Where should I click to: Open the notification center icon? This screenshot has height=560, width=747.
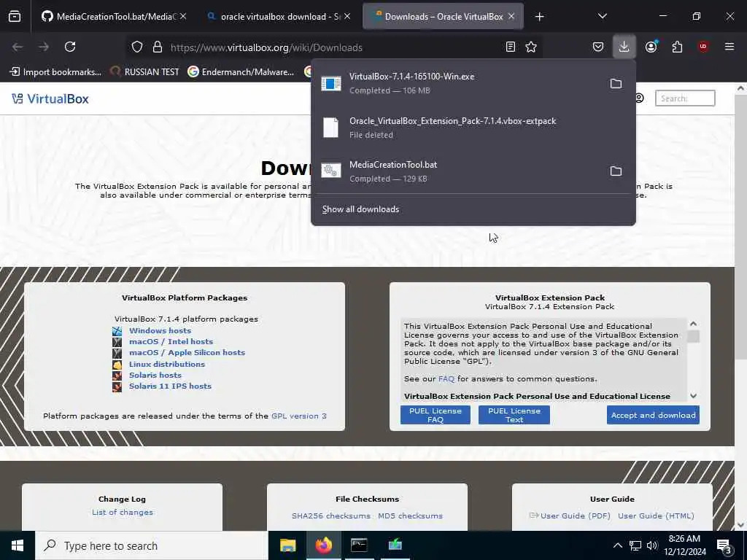point(724,546)
